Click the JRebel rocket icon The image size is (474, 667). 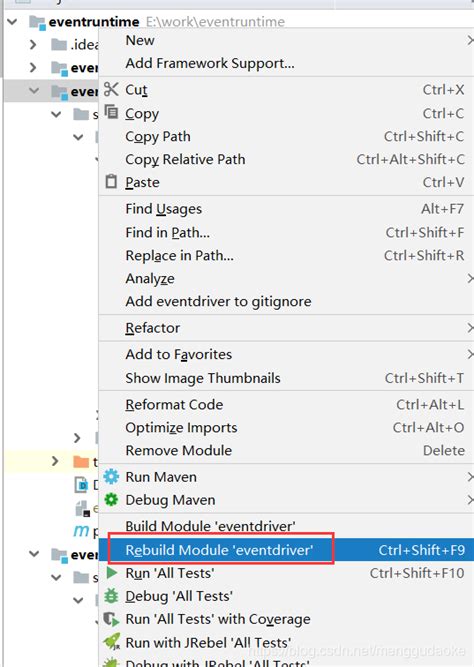(111, 641)
